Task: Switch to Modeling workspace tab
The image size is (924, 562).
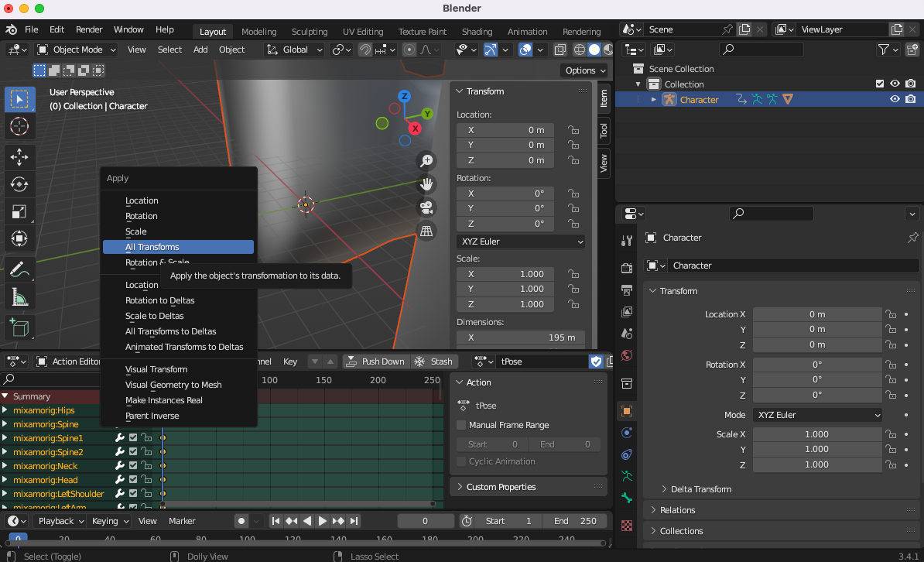Action: (258, 31)
